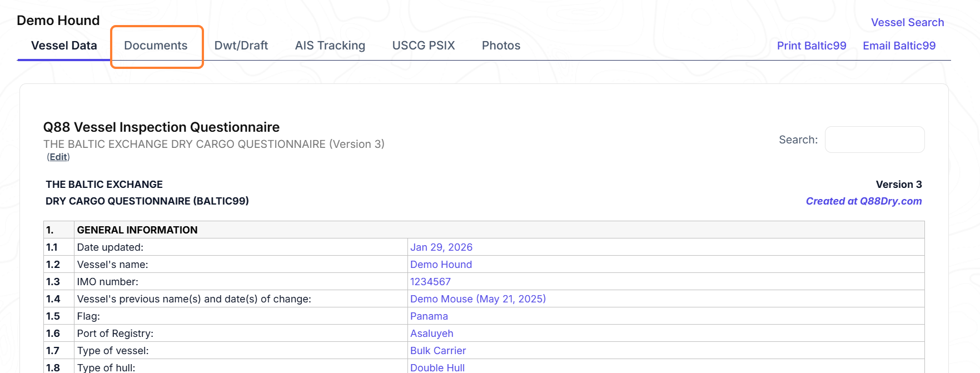Select the USCG PSIX tab
Viewport: 980px width, 373px height.
pyautogui.click(x=424, y=46)
